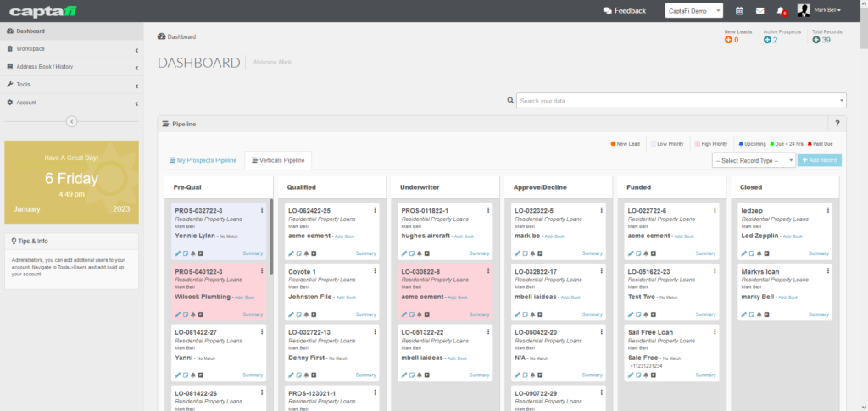Viewport: 868px width, 411px height.
Task: Click the note icon on LO-062422-25 card
Action: (x=298, y=253)
